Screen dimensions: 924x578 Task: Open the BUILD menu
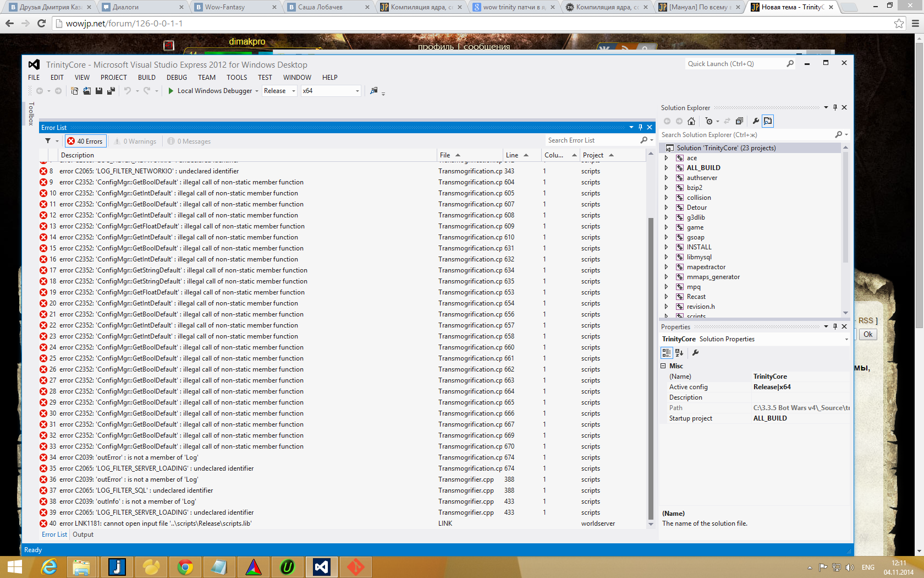click(146, 78)
